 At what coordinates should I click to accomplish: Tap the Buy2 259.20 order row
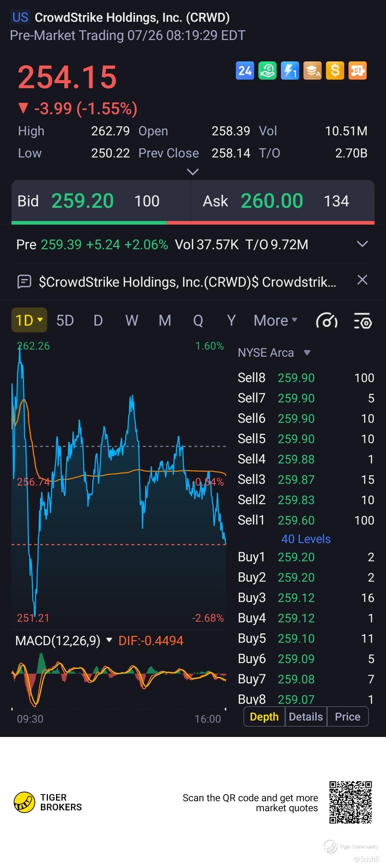[306, 577]
